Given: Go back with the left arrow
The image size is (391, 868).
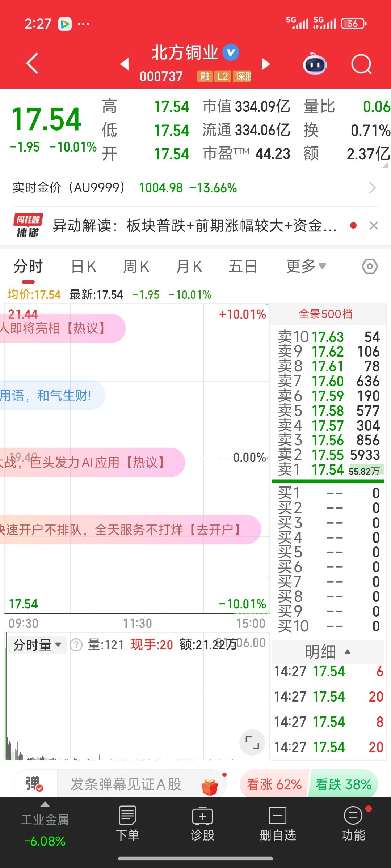Looking at the screenshot, I should (x=33, y=64).
